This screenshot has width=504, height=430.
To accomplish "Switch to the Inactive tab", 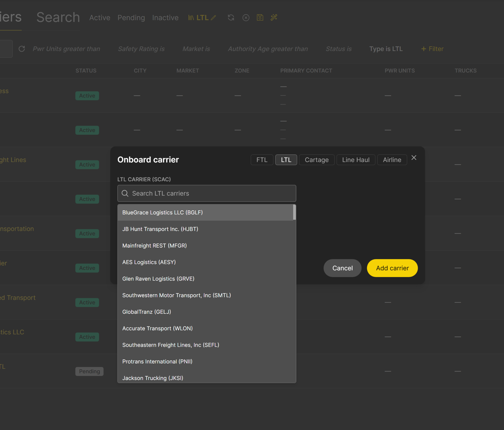I will [x=165, y=18].
